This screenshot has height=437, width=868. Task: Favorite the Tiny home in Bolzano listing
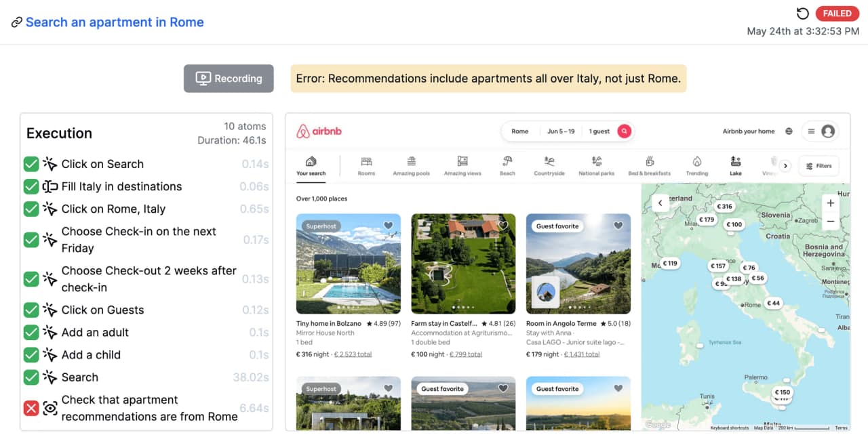389,226
